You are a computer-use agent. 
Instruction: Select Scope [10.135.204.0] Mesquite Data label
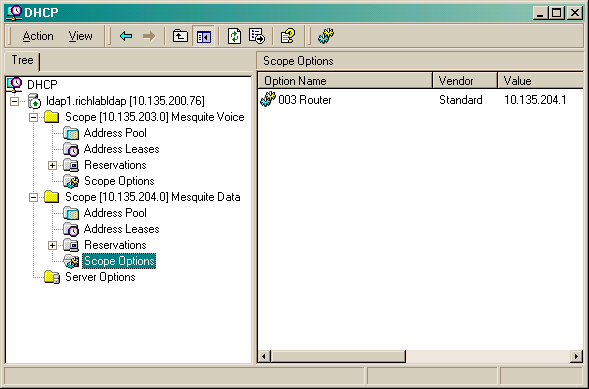(153, 197)
